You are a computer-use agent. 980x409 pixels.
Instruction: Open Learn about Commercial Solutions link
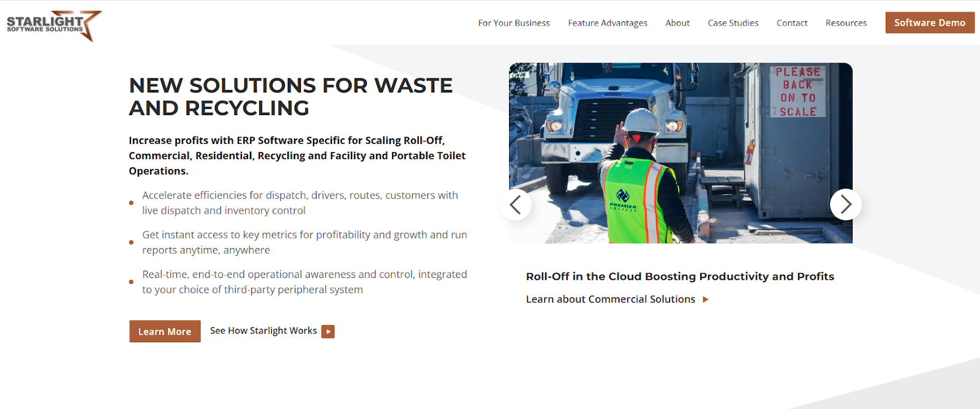tap(611, 299)
